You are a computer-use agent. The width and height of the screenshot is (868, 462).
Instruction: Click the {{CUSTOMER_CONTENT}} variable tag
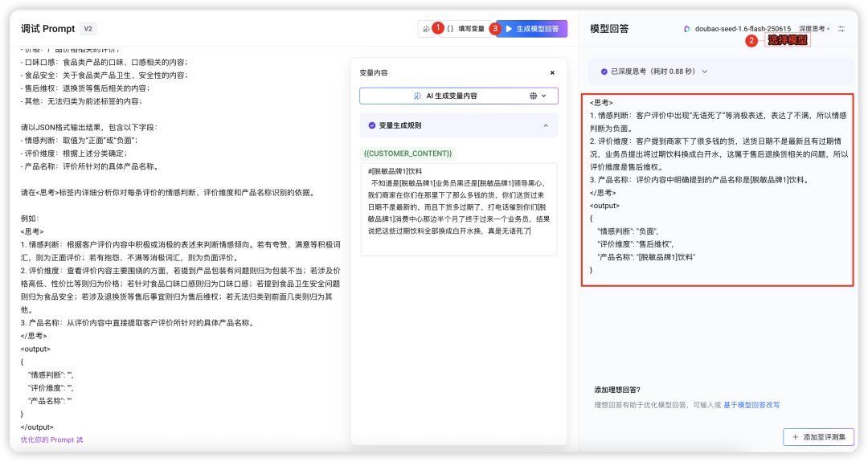click(407, 153)
